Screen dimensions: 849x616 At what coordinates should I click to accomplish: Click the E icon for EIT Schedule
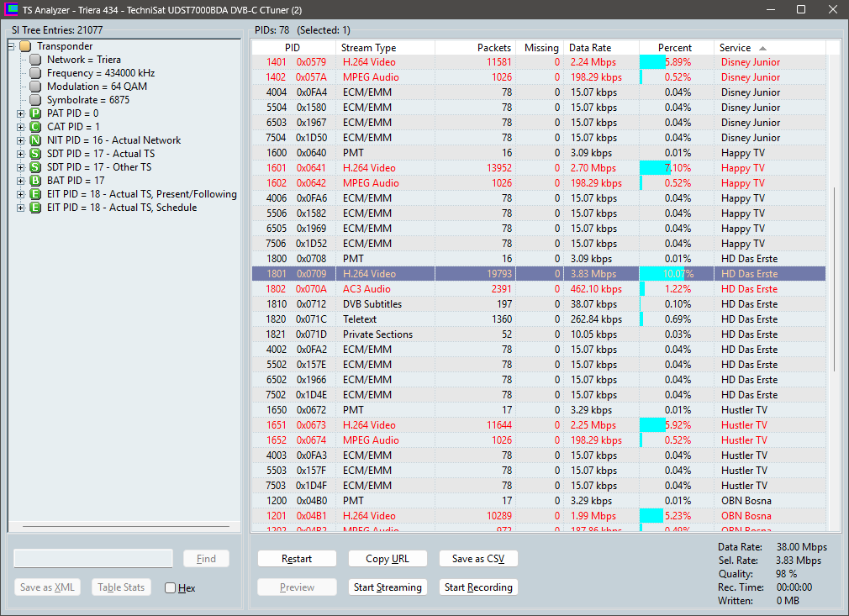point(35,208)
